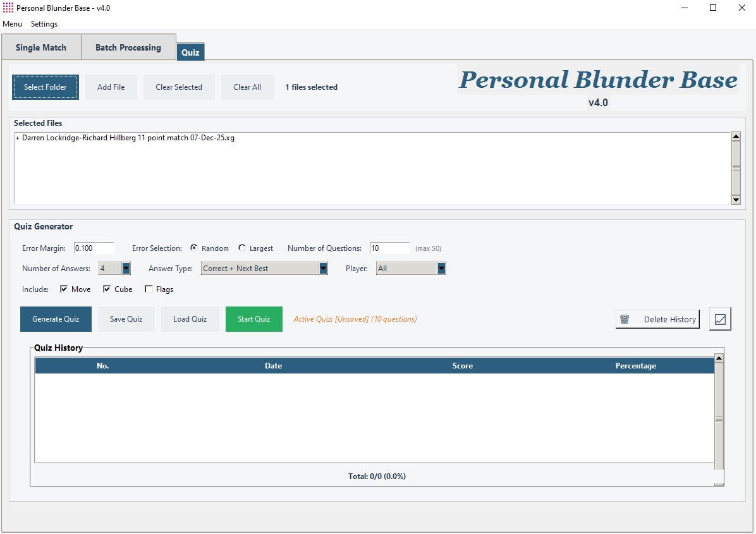Image resolution: width=756 pixels, height=534 pixels.
Task: Select the Random error selection option
Action: pyautogui.click(x=194, y=248)
